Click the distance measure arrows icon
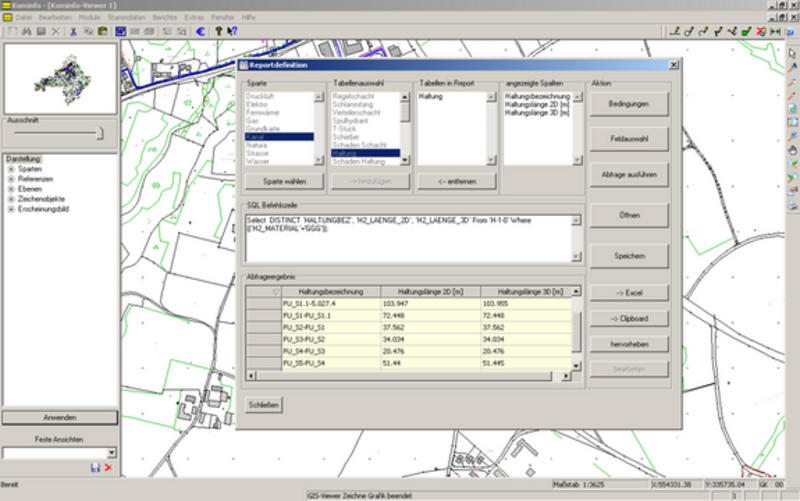The image size is (800, 501). [x=776, y=32]
